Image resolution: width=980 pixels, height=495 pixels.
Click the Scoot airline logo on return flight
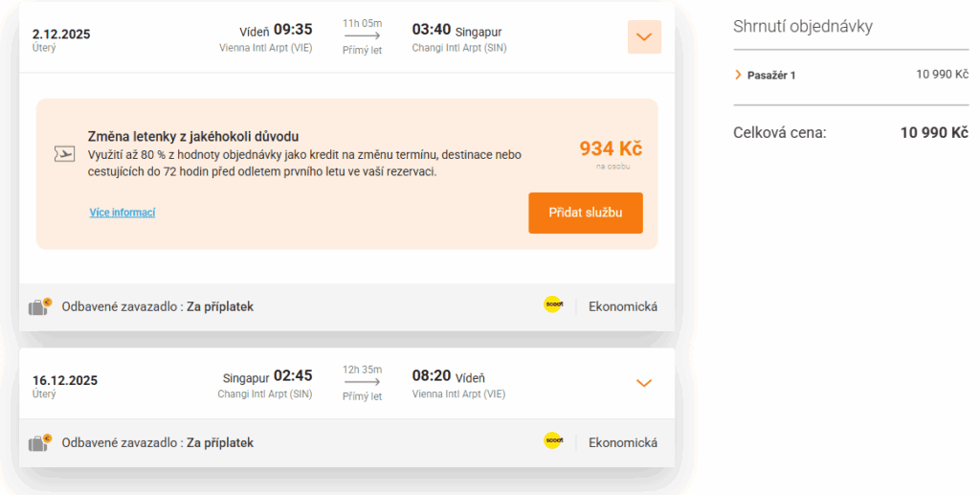(553, 441)
